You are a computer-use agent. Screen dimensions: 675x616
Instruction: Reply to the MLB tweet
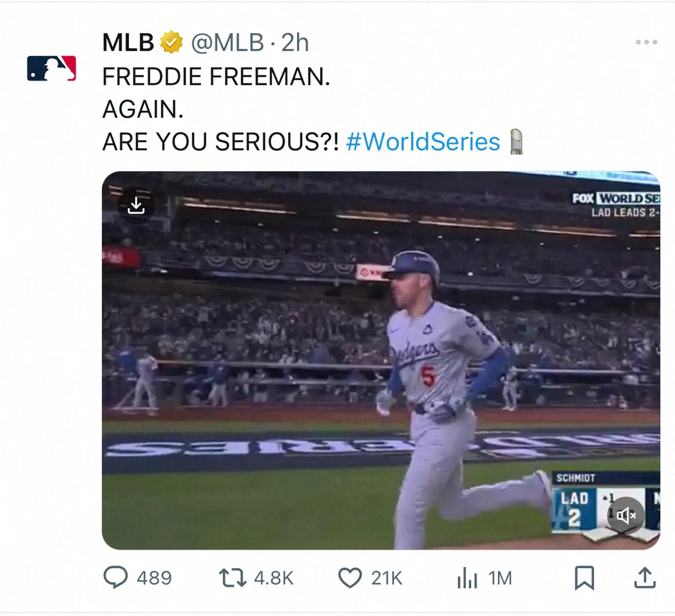115,577
